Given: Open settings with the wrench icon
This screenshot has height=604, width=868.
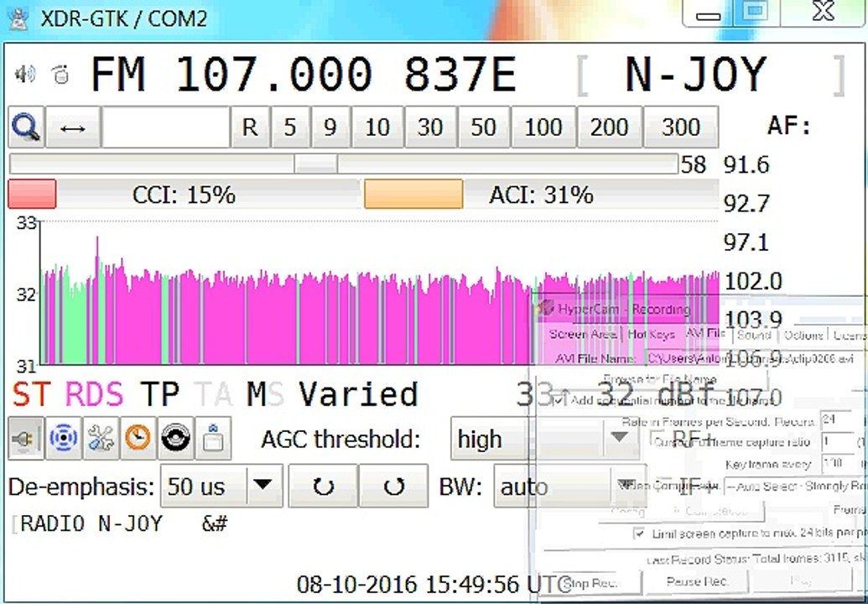Looking at the screenshot, I should pyautogui.click(x=101, y=439).
